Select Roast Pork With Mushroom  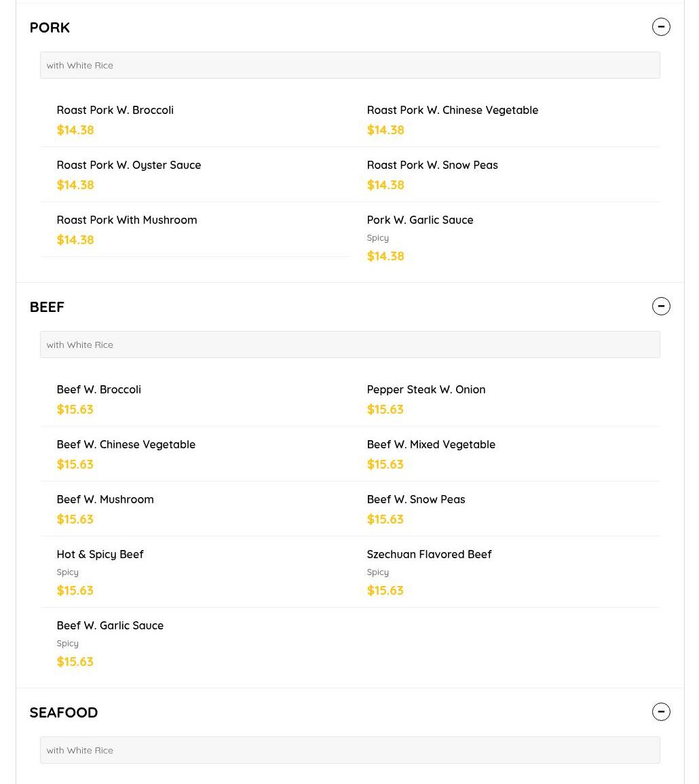(x=127, y=220)
